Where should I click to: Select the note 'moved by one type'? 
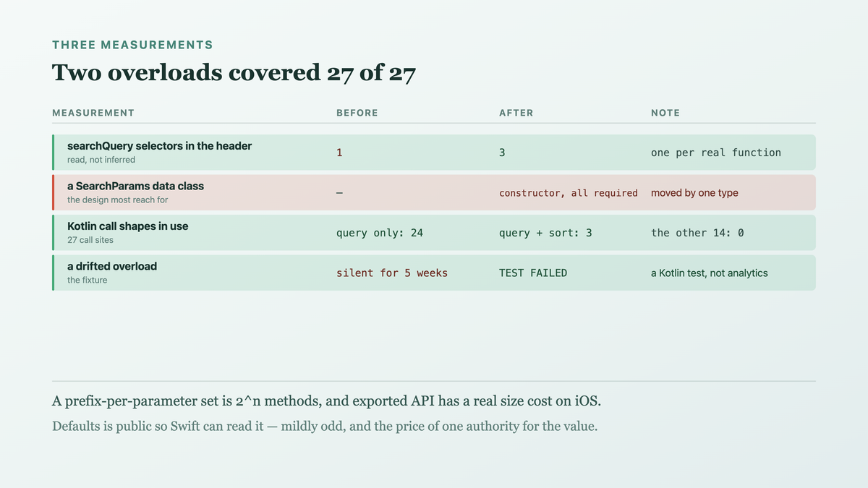point(694,193)
